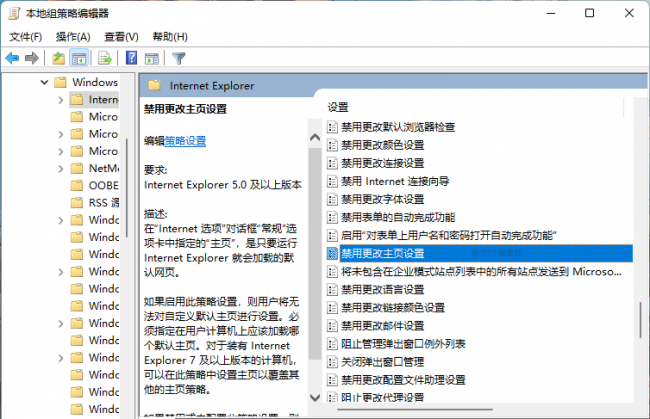Maximize the 本地组策略编辑器 window
This screenshot has height=419, width=650.
pos(589,13)
